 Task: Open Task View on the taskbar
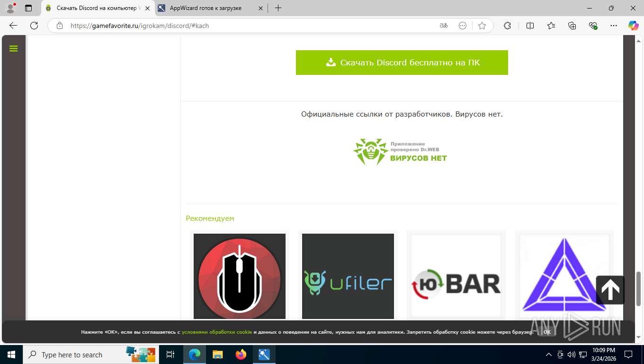[x=170, y=355]
